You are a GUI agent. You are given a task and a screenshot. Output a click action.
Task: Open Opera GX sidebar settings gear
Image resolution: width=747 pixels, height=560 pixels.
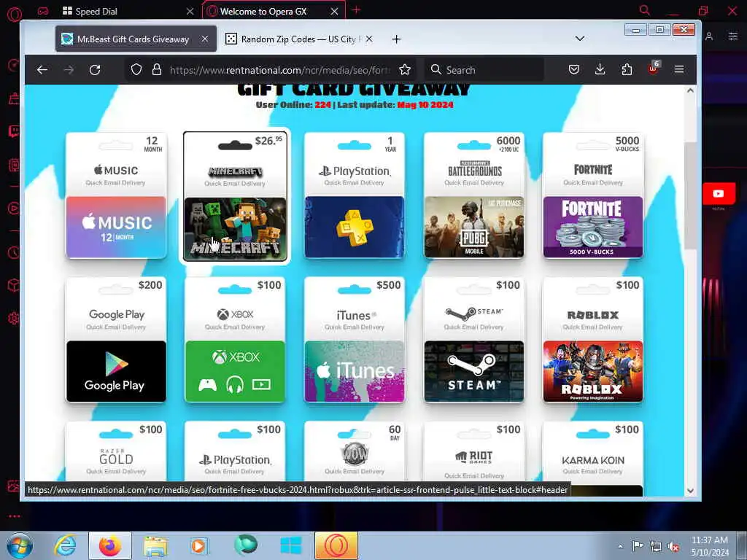pos(14,318)
